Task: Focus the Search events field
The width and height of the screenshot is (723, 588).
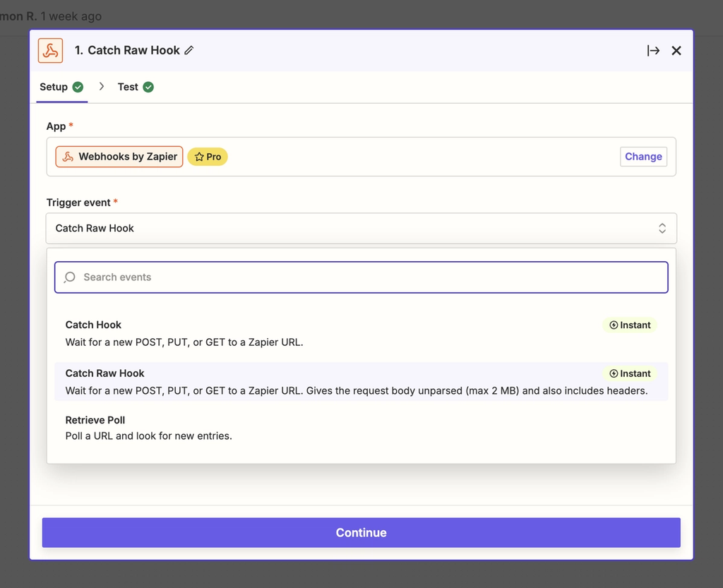Action: (361, 277)
